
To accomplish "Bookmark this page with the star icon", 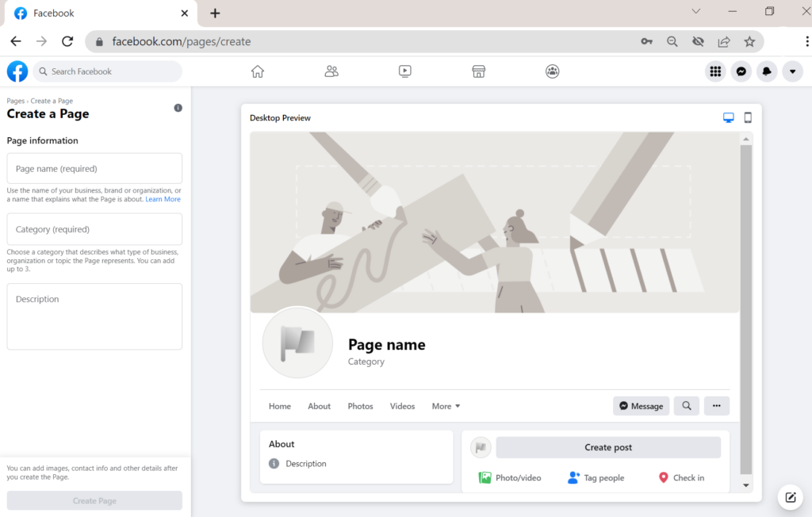I will pyautogui.click(x=749, y=41).
